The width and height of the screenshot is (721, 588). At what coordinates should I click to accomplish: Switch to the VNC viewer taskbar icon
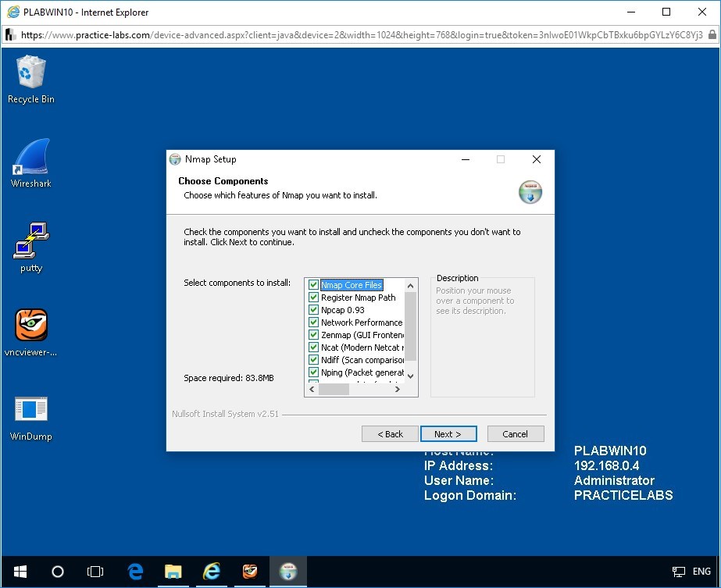pos(250,572)
